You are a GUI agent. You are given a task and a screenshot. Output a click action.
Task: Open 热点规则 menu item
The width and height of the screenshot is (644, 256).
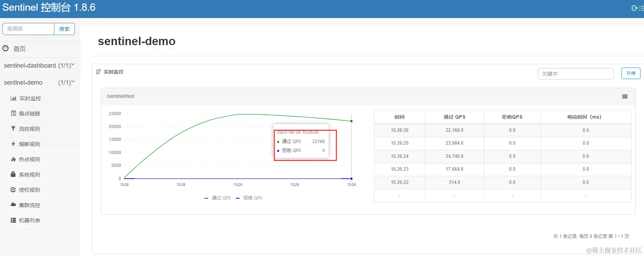pyautogui.click(x=29, y=160)
